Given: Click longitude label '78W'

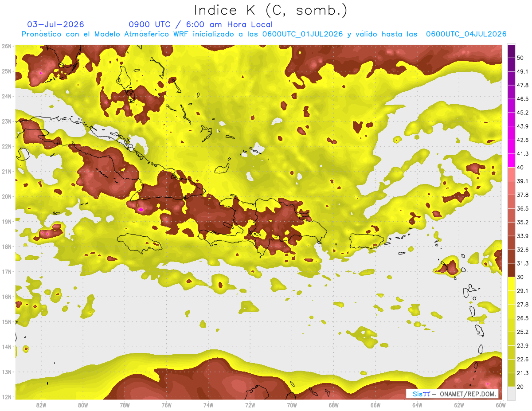Looking at the screenshot, I should tap(125, 405).
